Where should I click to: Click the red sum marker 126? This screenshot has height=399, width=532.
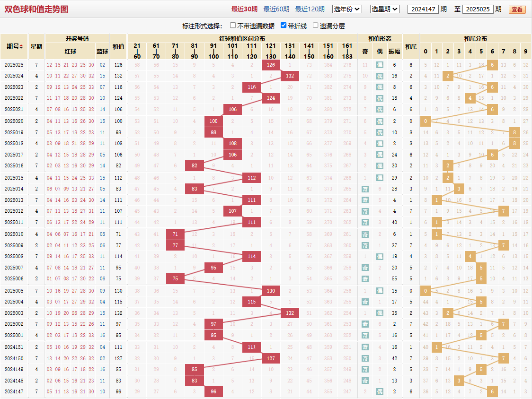[x=271, y=65]
